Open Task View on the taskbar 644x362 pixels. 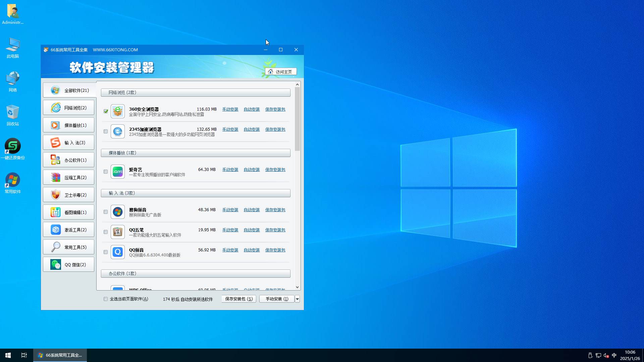pos(24,355)
